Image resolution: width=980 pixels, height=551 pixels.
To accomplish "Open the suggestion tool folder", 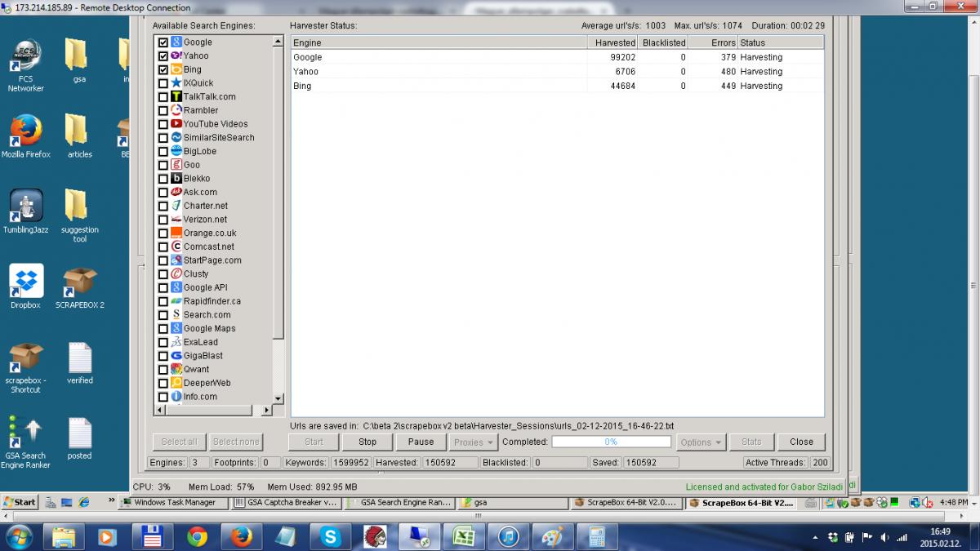I will (79, 216).
